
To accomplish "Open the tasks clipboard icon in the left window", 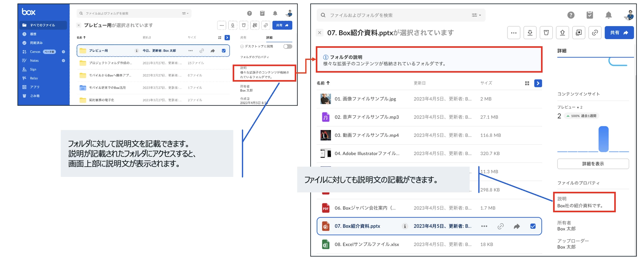I will click(262, 13).
